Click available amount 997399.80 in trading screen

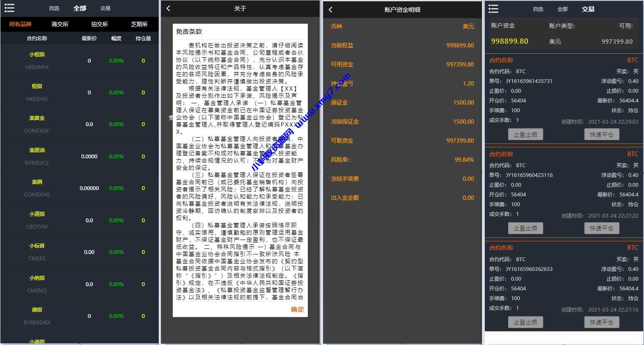[617, 41]
